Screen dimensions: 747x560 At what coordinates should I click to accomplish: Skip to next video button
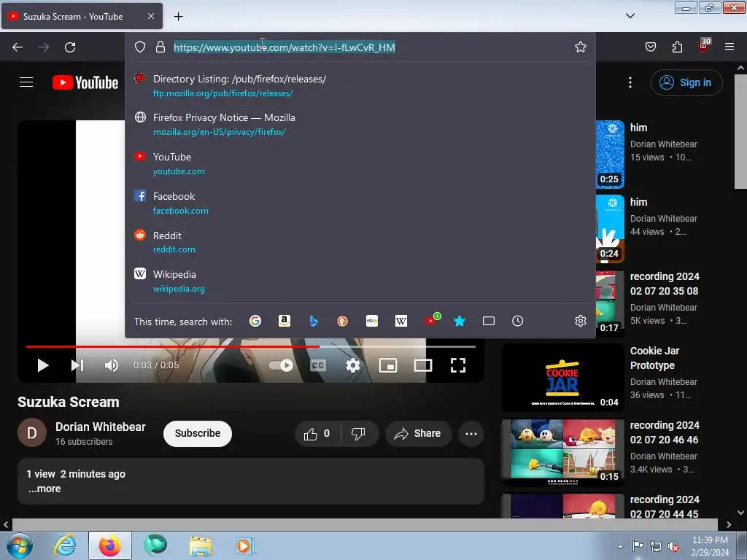pos(77,365)
